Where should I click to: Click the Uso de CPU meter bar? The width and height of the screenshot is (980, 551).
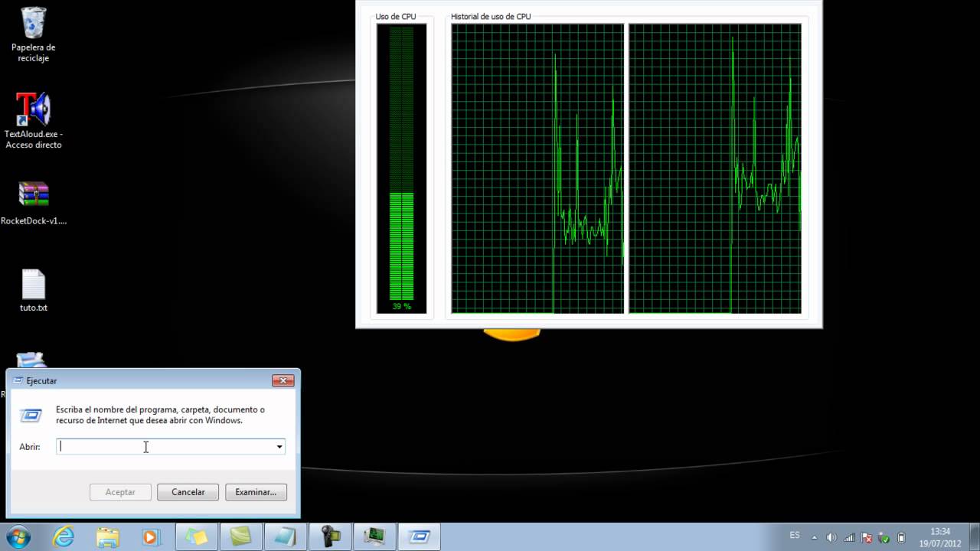pos(401,168)
